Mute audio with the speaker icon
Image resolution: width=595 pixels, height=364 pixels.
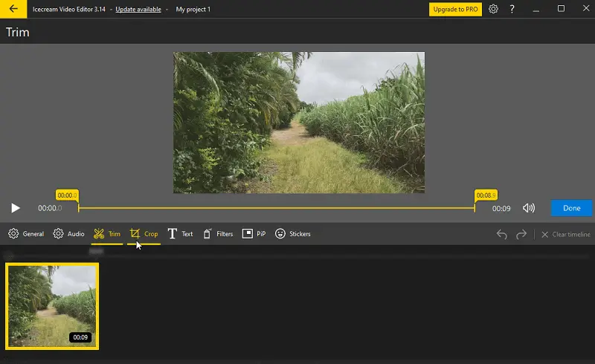529,208
